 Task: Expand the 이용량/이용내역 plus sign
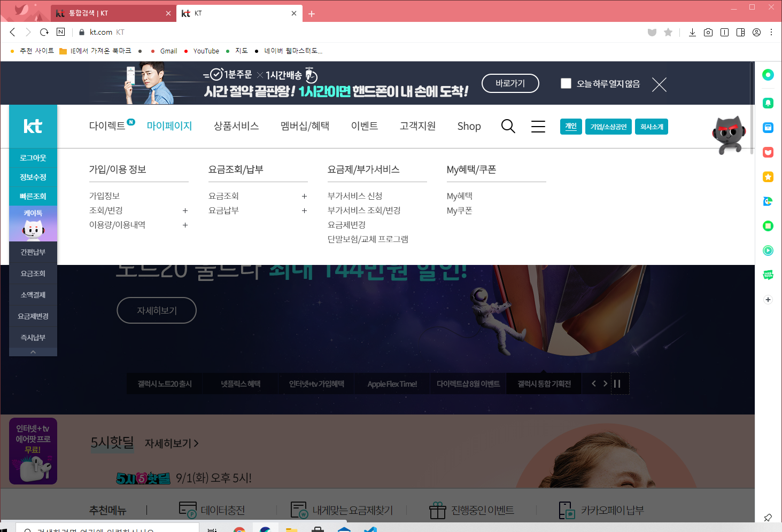185,225
